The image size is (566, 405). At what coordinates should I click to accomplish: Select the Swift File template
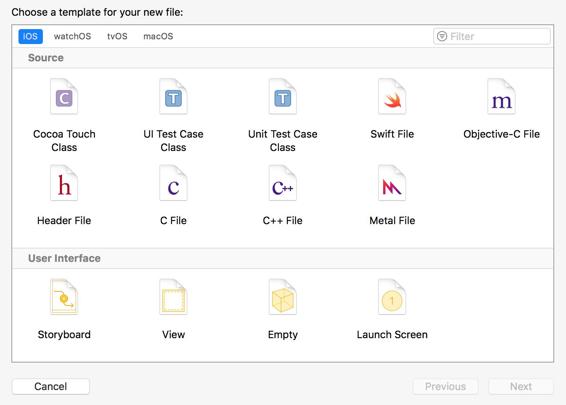[392, 97]
